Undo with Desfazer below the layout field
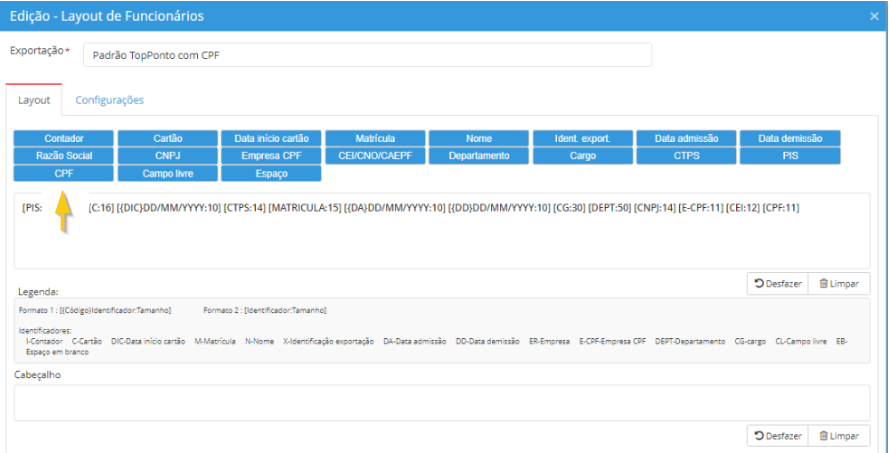 tap(776, 283)
